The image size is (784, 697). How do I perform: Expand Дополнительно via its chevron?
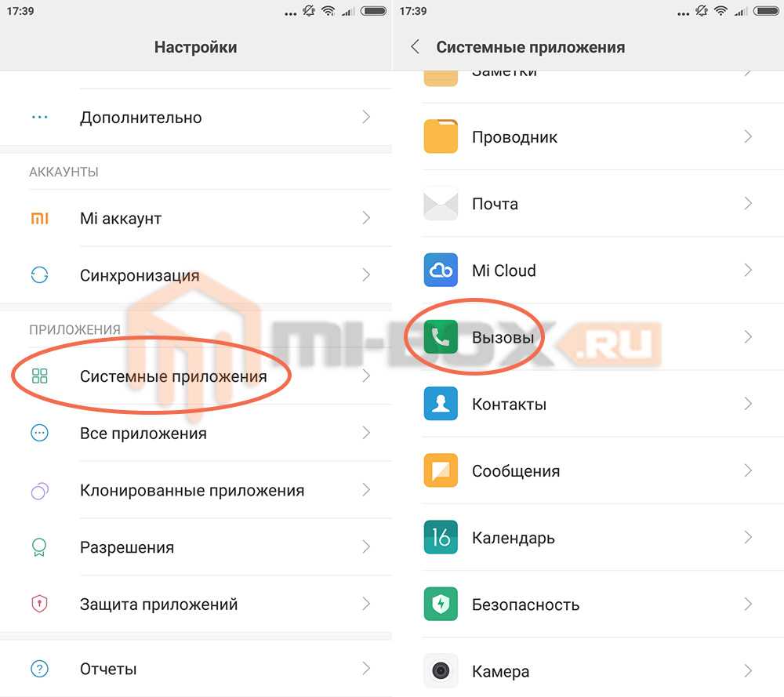point(366,117)
